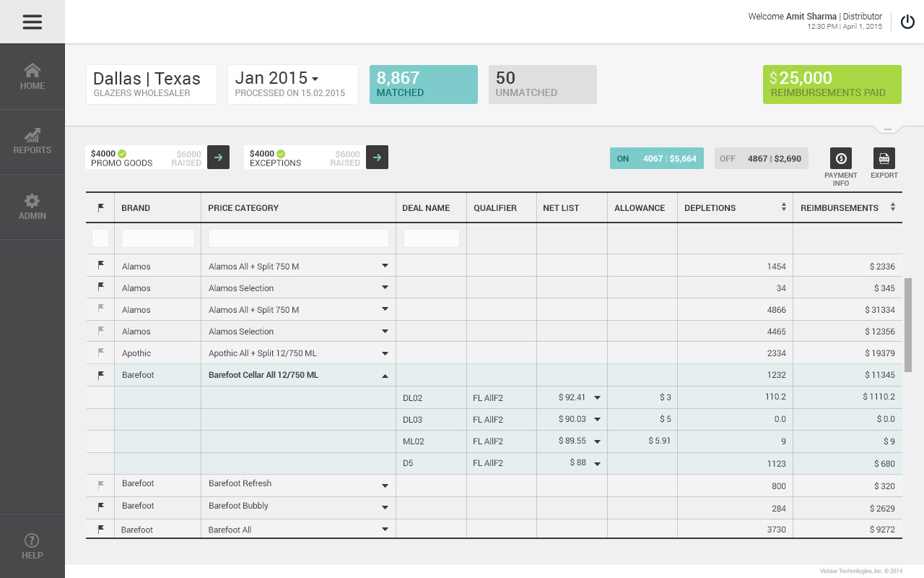The image size is (924, 578).
Task: Expand the Barefoot Refresh price category
Action: (x=385, y=486)
